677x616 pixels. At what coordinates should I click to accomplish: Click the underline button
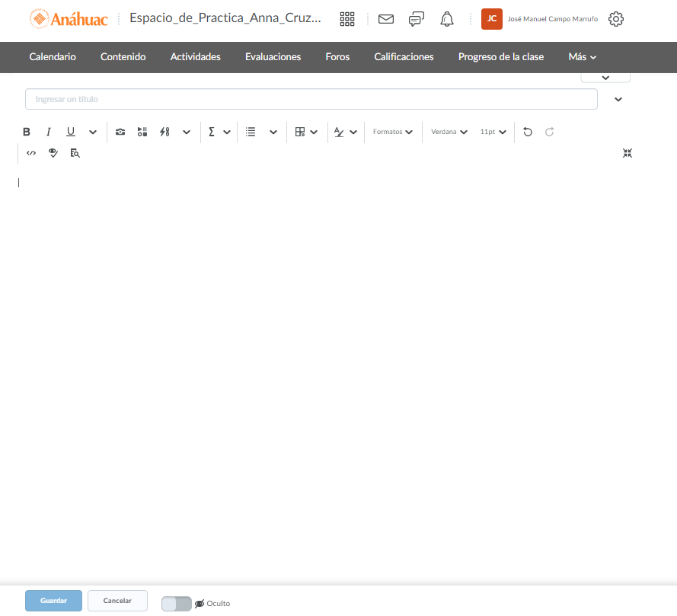tap(71, 132)
